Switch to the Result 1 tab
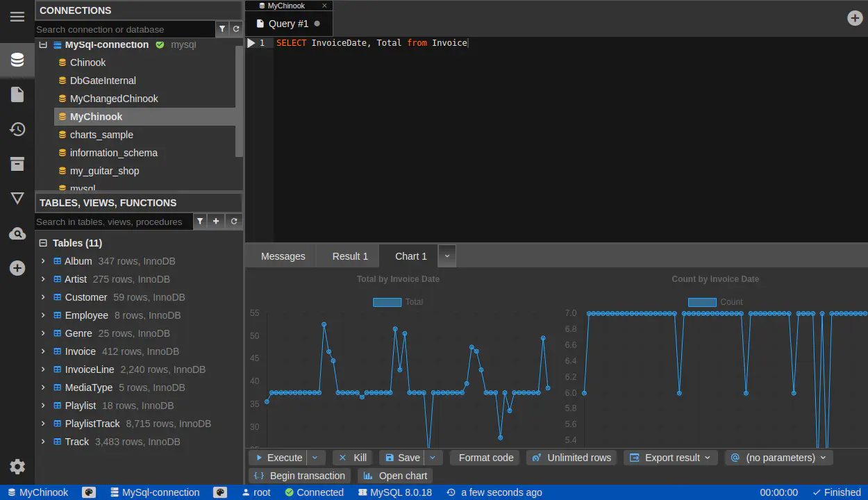 point(350,256)
